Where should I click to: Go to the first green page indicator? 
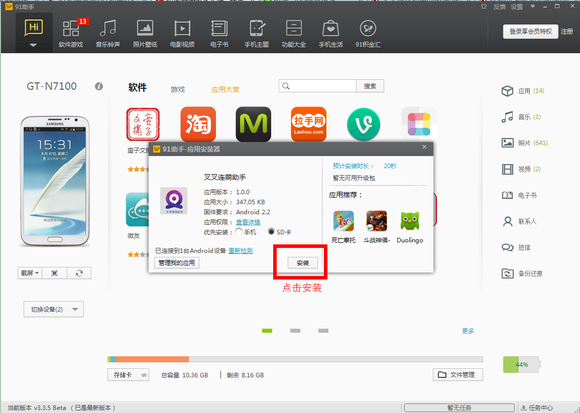pos(267,331)
